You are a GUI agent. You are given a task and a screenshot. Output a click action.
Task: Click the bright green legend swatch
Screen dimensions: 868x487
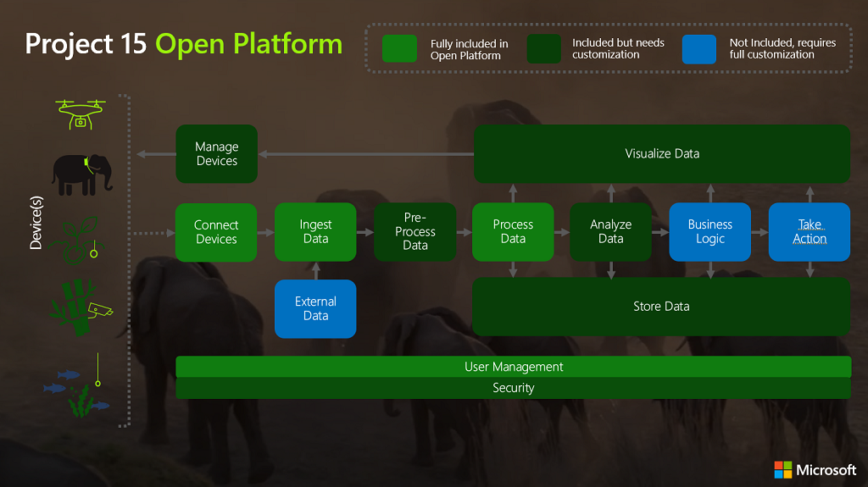(x=399, y=49)
